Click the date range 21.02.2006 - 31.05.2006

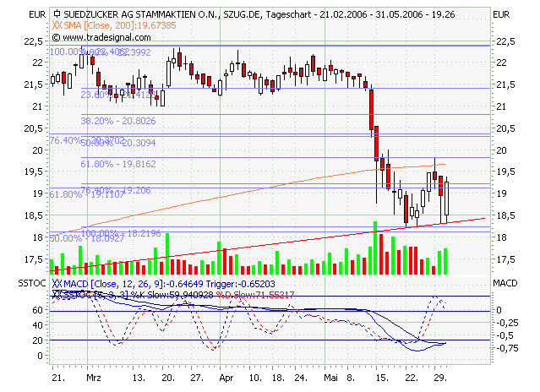(x=371, y=14)
